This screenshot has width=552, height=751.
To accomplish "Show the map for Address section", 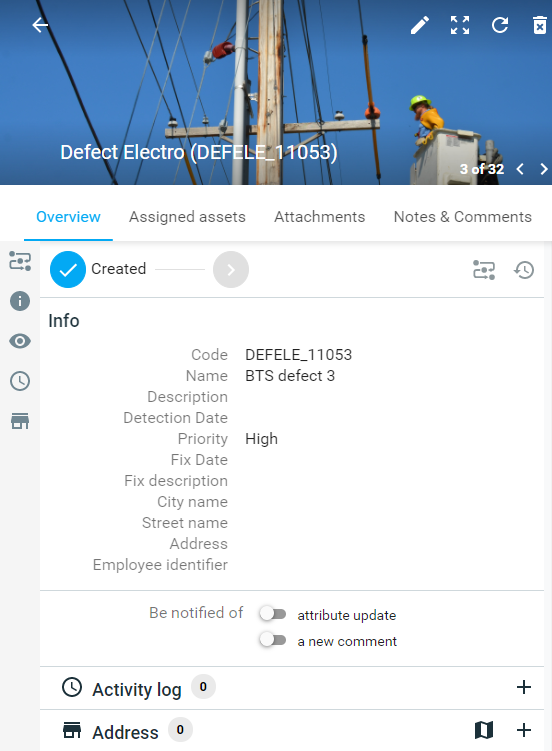I will coord(484,730).
